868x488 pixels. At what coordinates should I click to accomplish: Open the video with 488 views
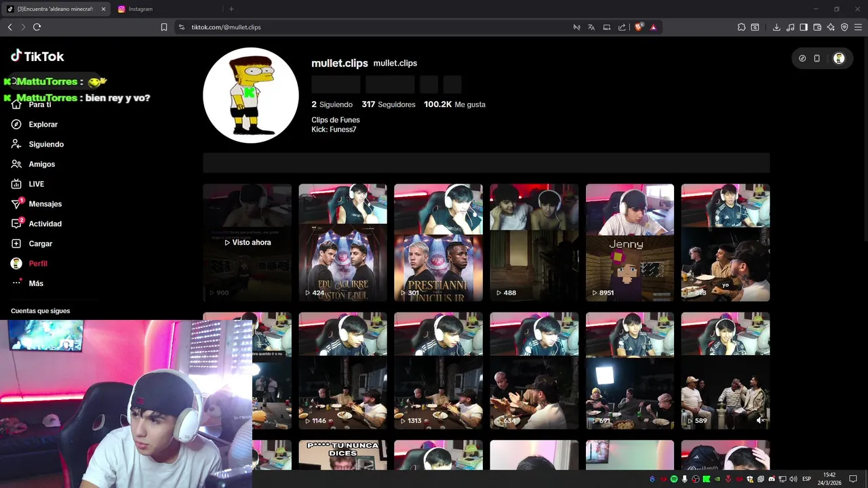[534, 243]
